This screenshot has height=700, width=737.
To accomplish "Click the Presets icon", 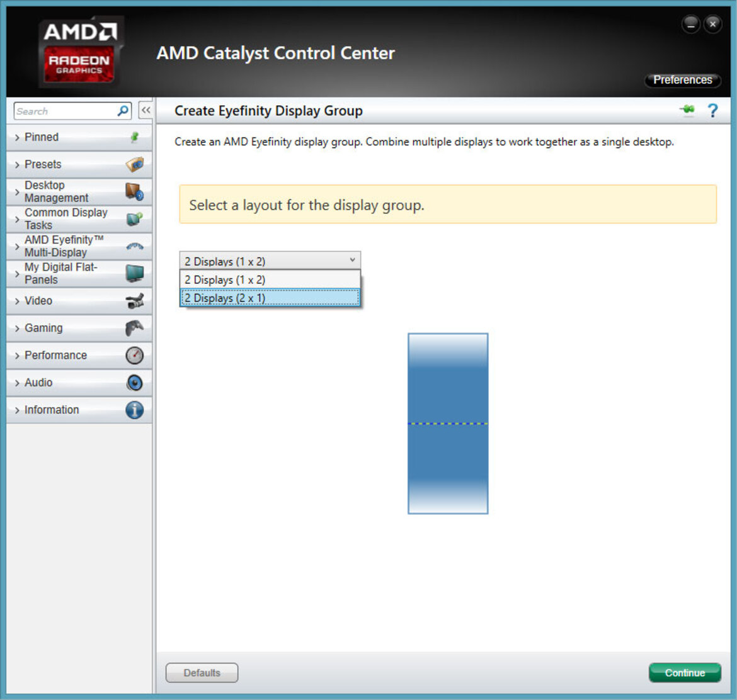I will pyautogui.click(x=135, y=164).
